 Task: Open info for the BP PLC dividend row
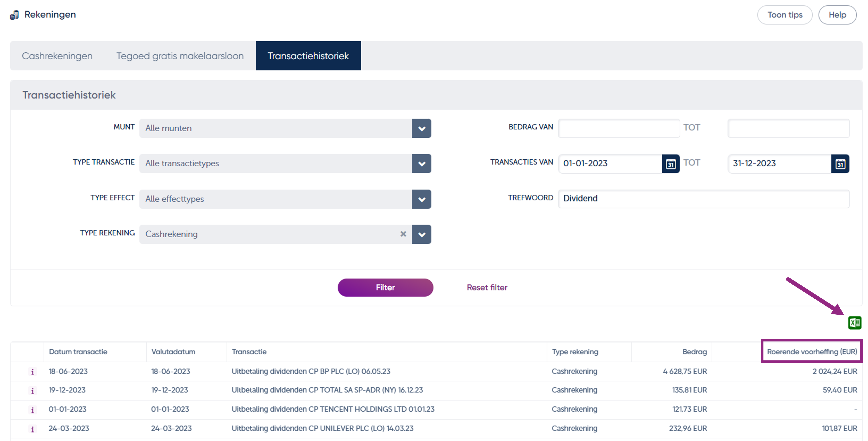[32, 371]
